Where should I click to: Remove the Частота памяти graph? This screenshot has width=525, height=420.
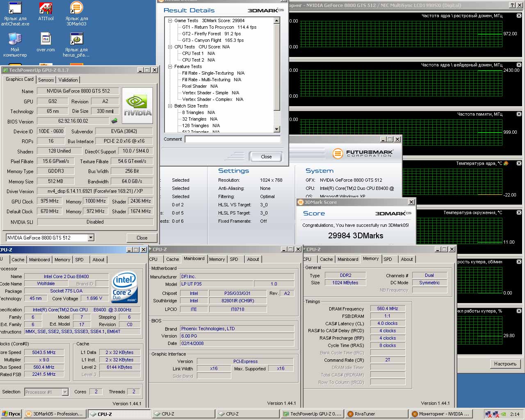(x=519, y=114)
